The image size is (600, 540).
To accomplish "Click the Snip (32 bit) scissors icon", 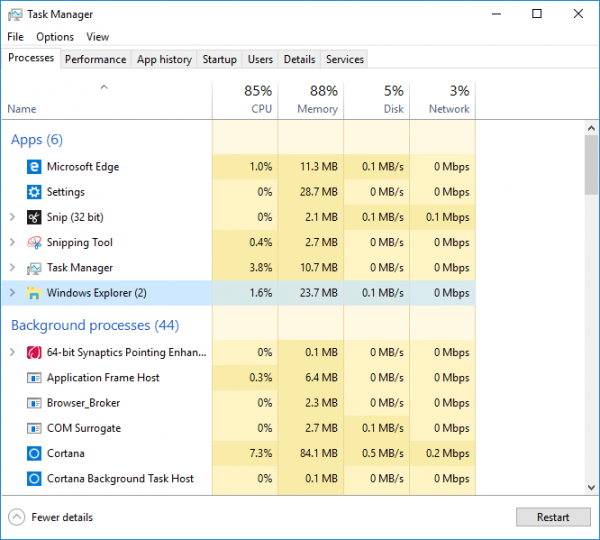I will [x=34, y=217].
